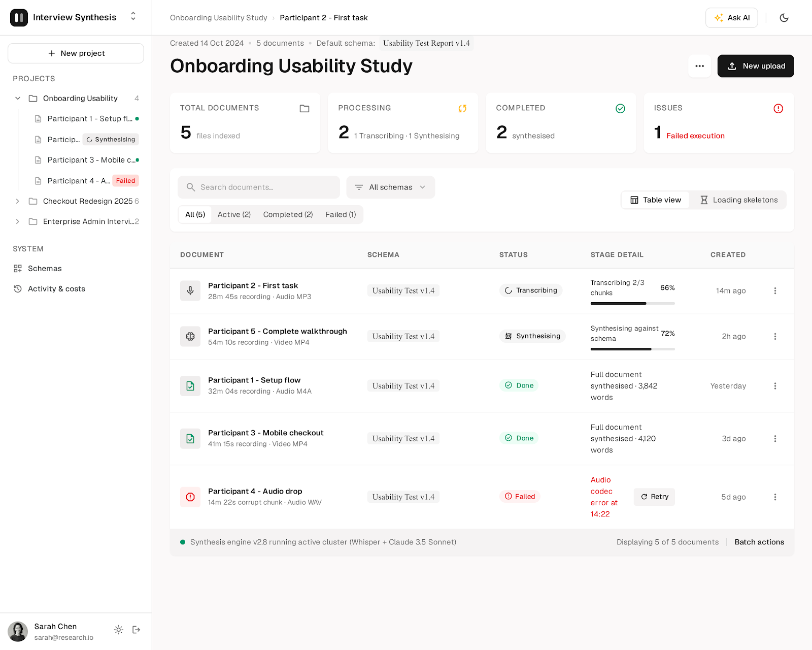Open the All schemas filter dropdown

click(391, 187)
